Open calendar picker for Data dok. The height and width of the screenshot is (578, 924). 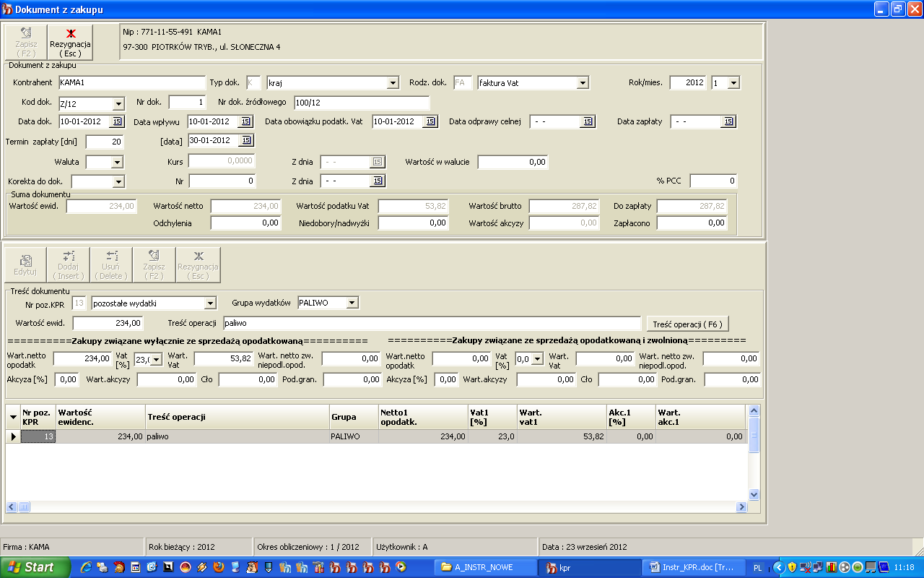tap(116, 121)
